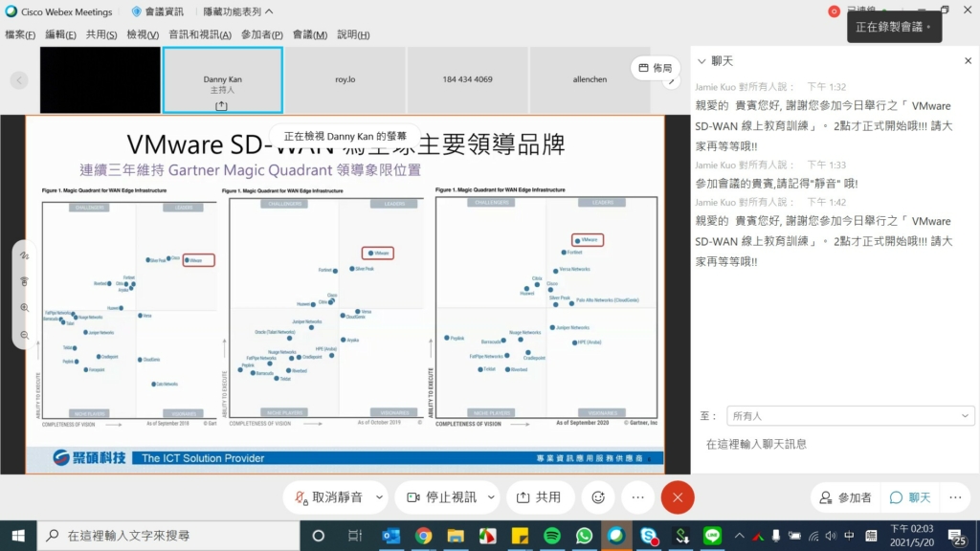Open Sticky Notes from the taskbar
This screenshot has width=980, height=551.
[x=520, y=536]
